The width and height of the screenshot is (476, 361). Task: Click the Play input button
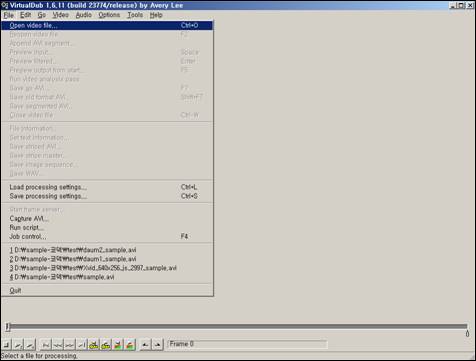pos(19,344)
